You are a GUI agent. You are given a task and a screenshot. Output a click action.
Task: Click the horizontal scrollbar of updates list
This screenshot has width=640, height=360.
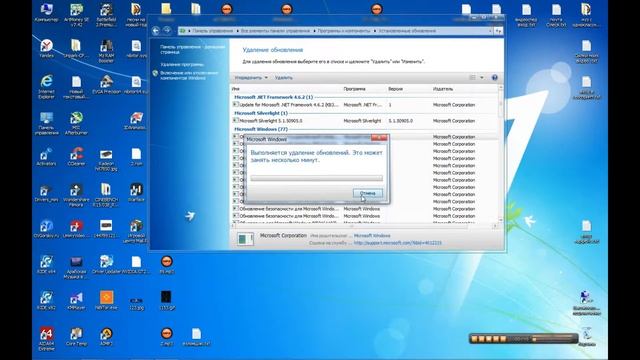point(363,226)
